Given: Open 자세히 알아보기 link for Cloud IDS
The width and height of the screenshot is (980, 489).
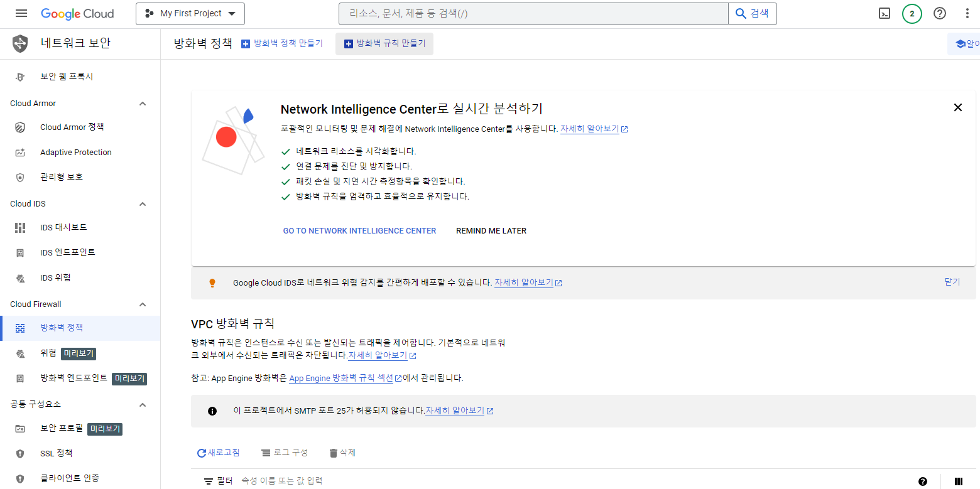Looking at the screenshot, I should (x=528, y=282).
